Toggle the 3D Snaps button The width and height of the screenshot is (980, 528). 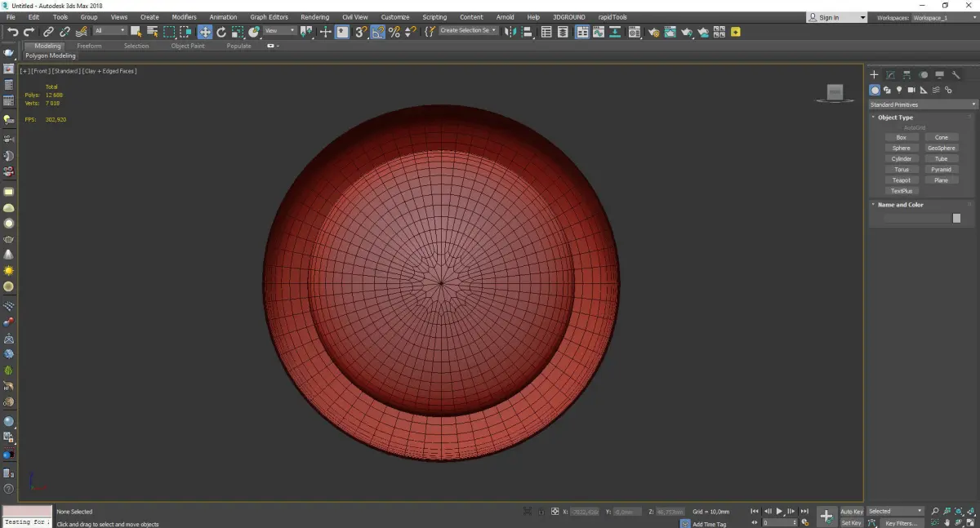(360, 32)
